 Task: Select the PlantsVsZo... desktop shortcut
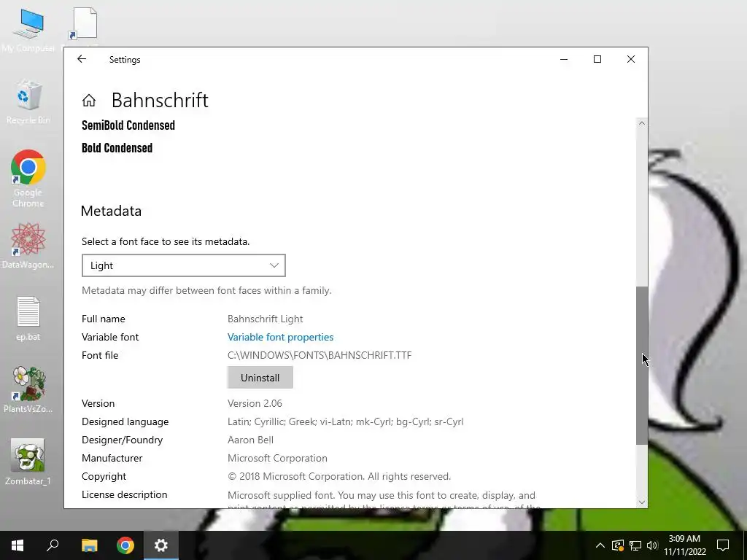click(28, 389)
